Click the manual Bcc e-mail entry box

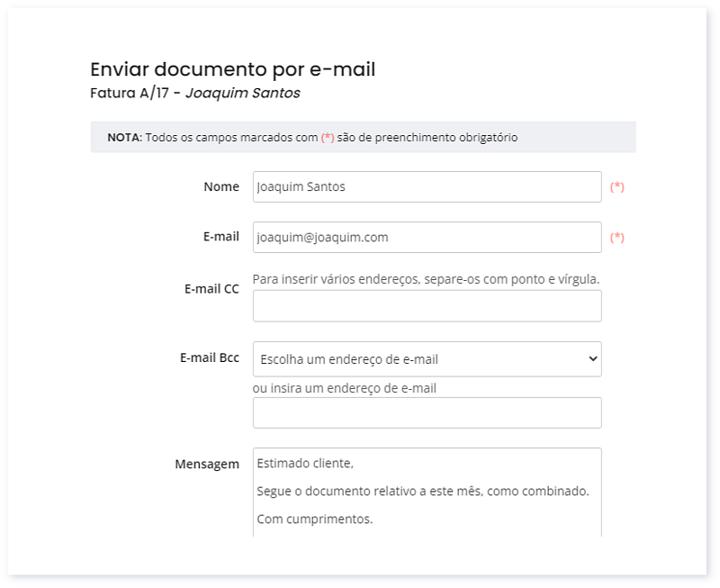coord(427,412)
